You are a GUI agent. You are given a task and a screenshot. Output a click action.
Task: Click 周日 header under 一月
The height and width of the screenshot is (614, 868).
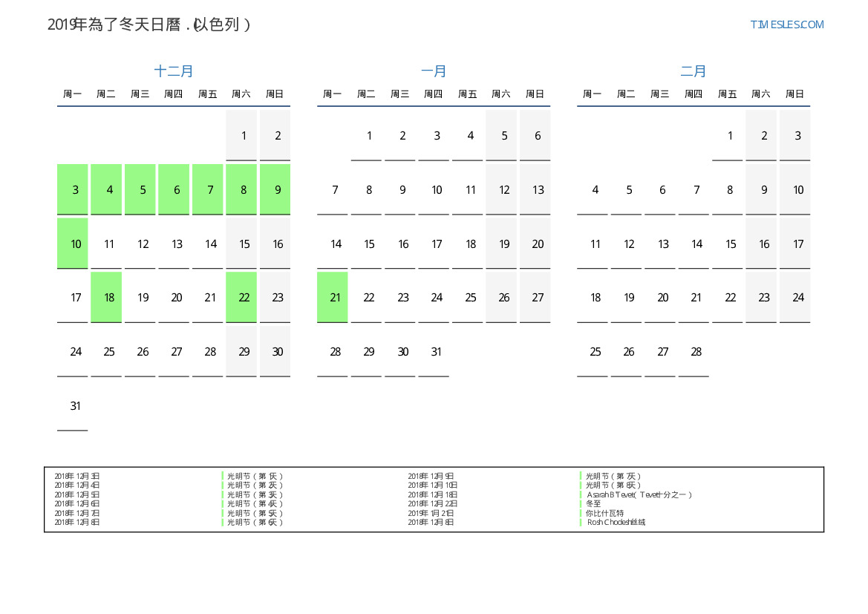tap(535, 94)
